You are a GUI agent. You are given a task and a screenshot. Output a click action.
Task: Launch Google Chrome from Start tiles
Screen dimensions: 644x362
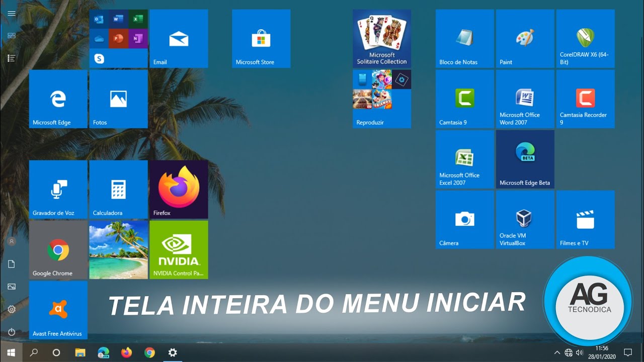[x=58, y=250]
